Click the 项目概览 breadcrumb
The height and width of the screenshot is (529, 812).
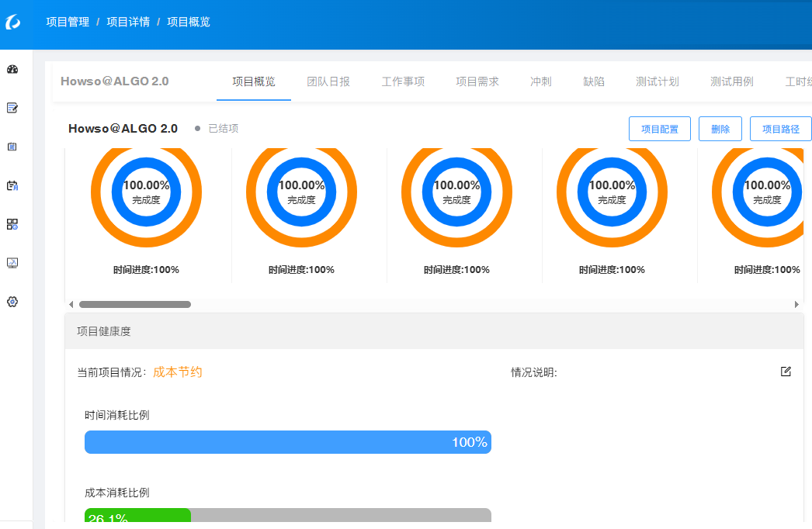pyautogui.click(x=189, y=22)
